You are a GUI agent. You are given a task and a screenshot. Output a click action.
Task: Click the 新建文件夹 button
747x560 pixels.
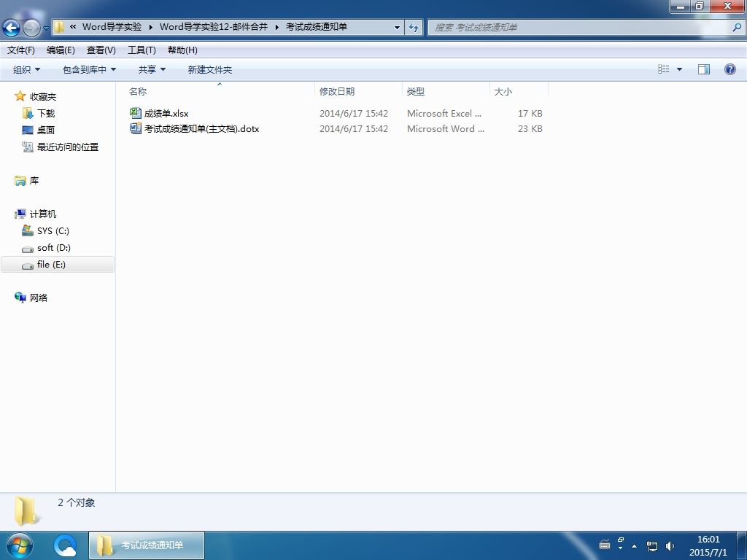[209, 69]
